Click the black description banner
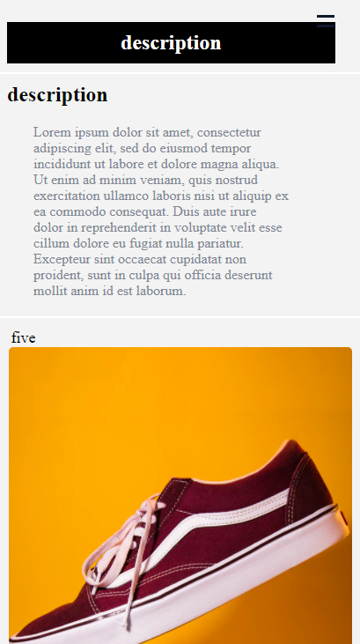360x644 pixels. [171, 42]
